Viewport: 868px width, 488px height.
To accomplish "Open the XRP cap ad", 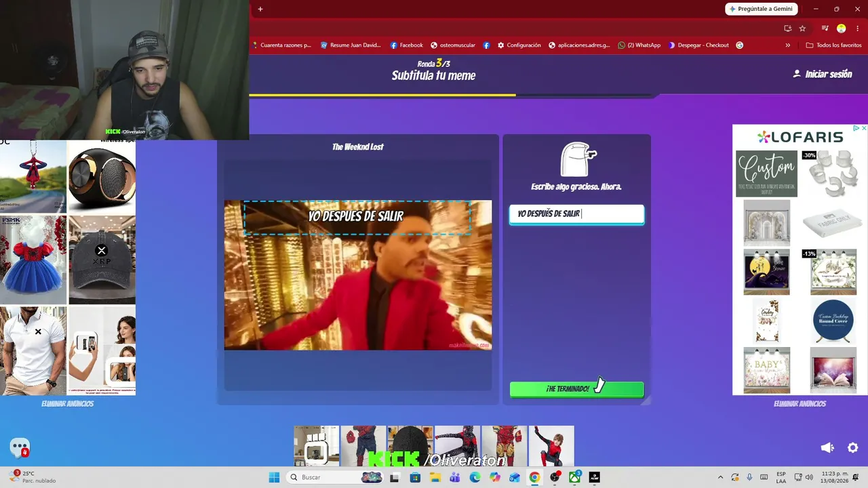I will [102, 260].
